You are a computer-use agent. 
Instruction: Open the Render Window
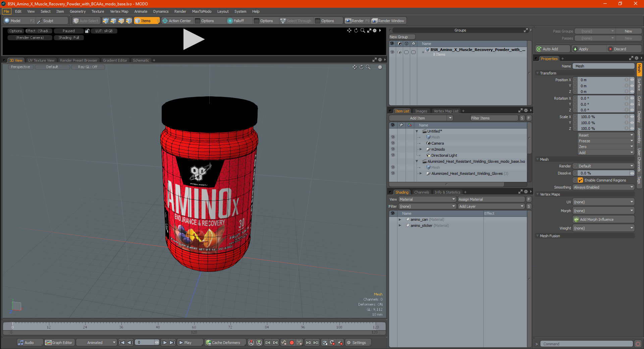388,21
